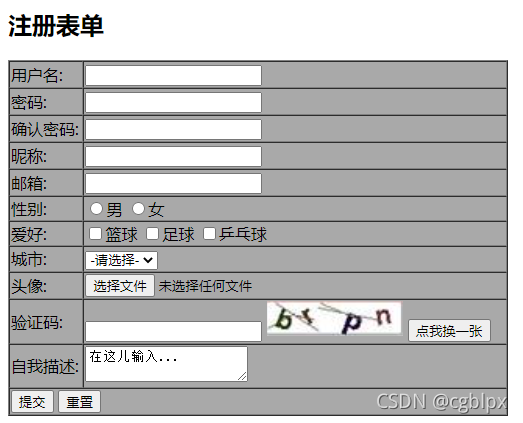Click the 验证码 input field

173,331
